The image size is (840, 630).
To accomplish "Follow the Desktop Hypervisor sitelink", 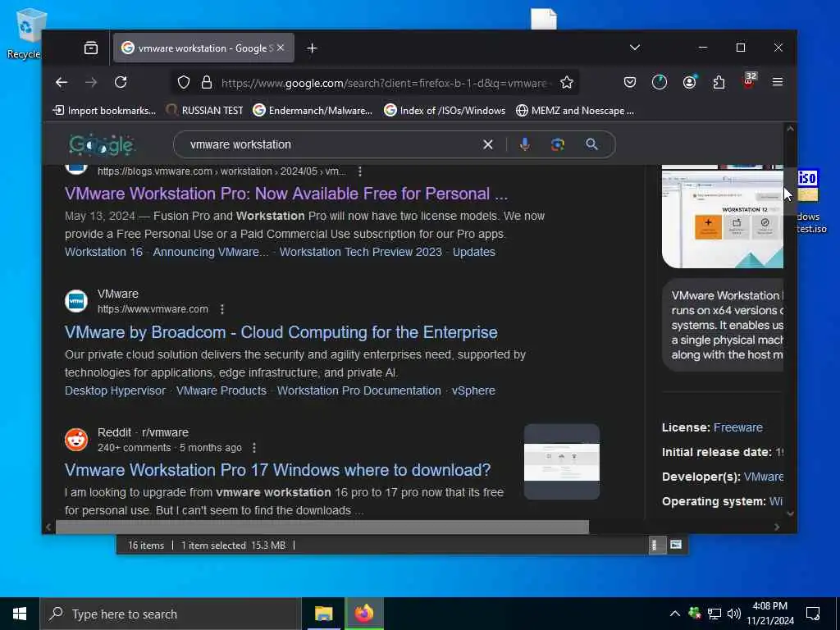I will tap(115, 390).
